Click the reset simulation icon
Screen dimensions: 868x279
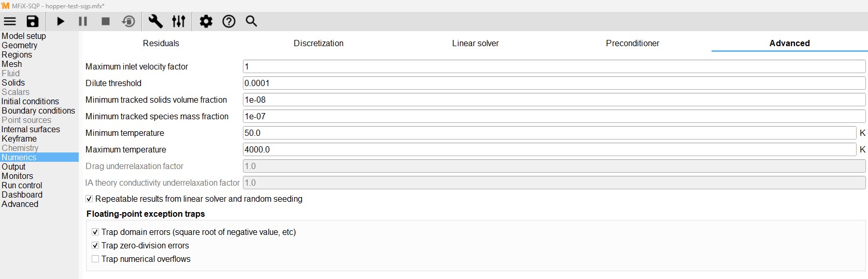point(128,21)
